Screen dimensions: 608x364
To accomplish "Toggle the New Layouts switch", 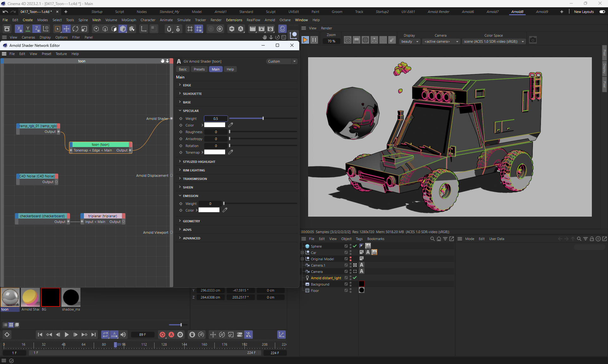I will (x=602, y=12).
